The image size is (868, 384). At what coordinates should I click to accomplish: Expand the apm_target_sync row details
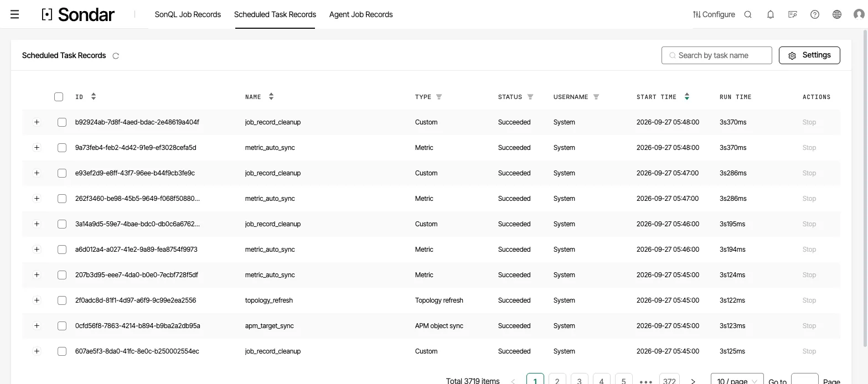(37, 326)
